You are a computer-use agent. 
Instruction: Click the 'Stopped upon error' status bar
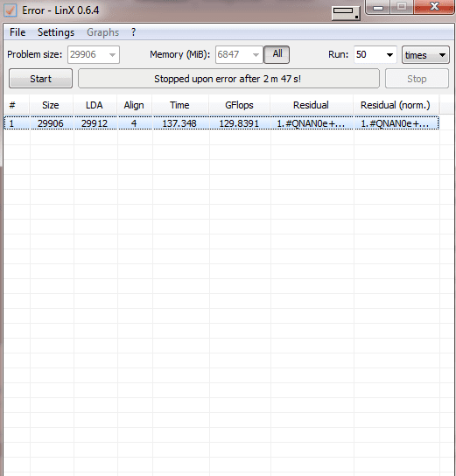[228, 79]
